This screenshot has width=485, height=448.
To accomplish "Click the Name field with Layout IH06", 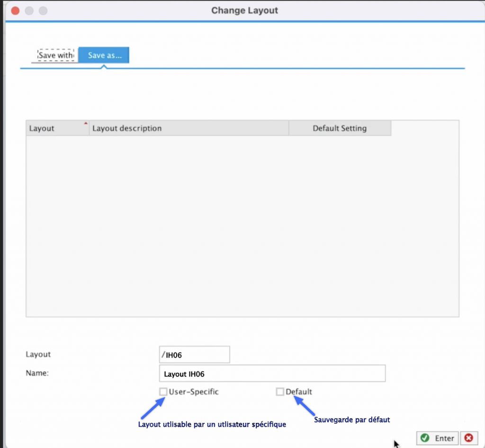I will [272, 374].
